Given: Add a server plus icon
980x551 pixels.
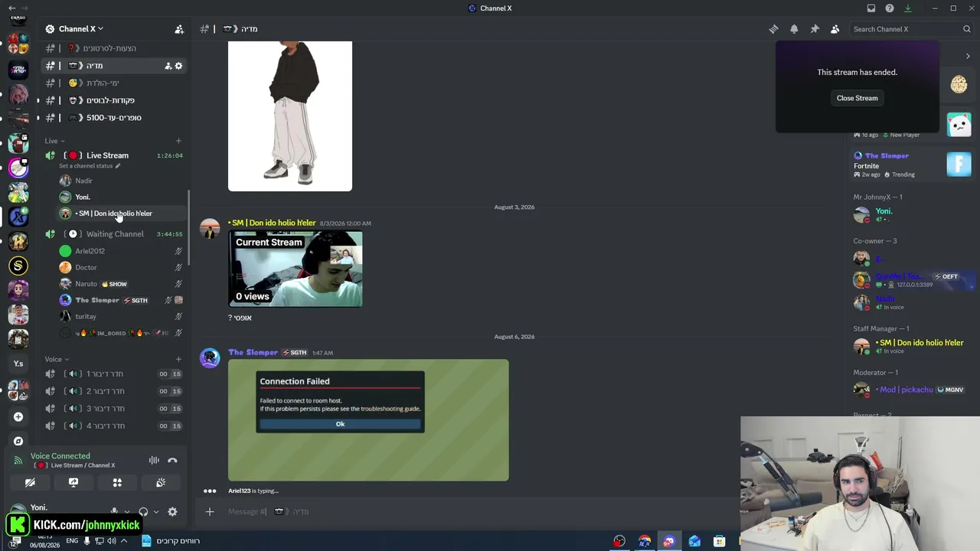Looking at the screenshot, I should (18, 417).
